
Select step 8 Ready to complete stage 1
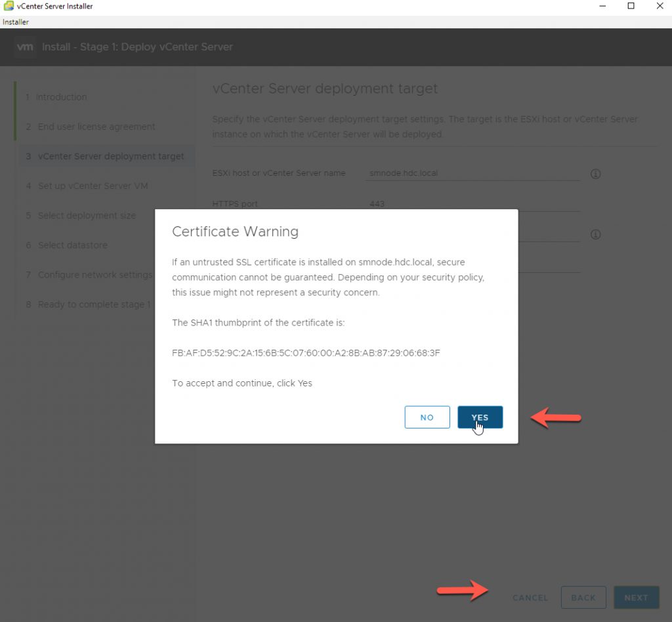tap(88, 304)
